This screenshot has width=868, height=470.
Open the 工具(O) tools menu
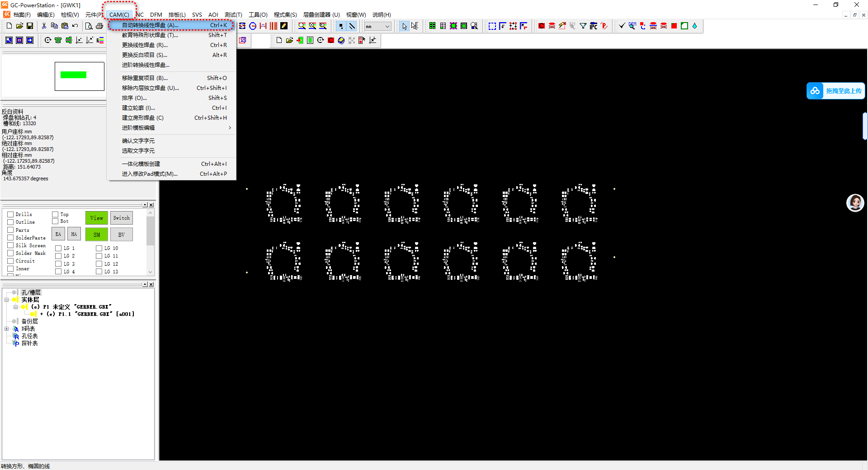258,15
